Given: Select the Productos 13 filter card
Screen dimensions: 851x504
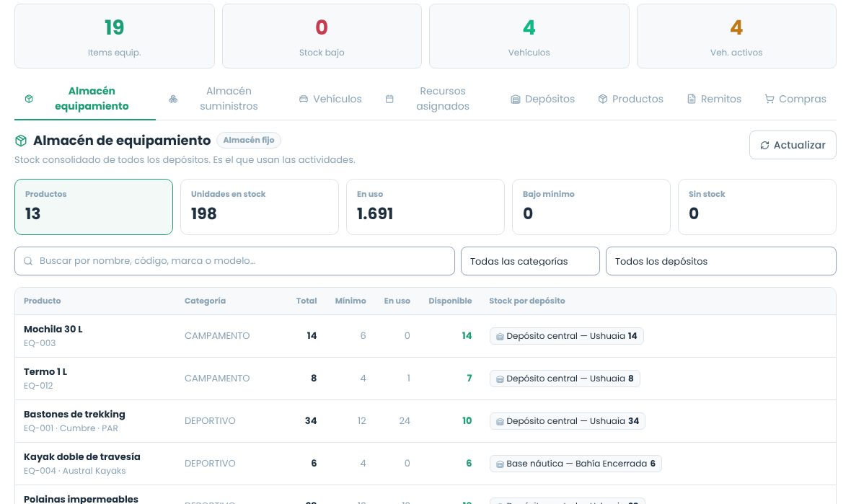Looking at the screenshot, I should click(94, 207).
